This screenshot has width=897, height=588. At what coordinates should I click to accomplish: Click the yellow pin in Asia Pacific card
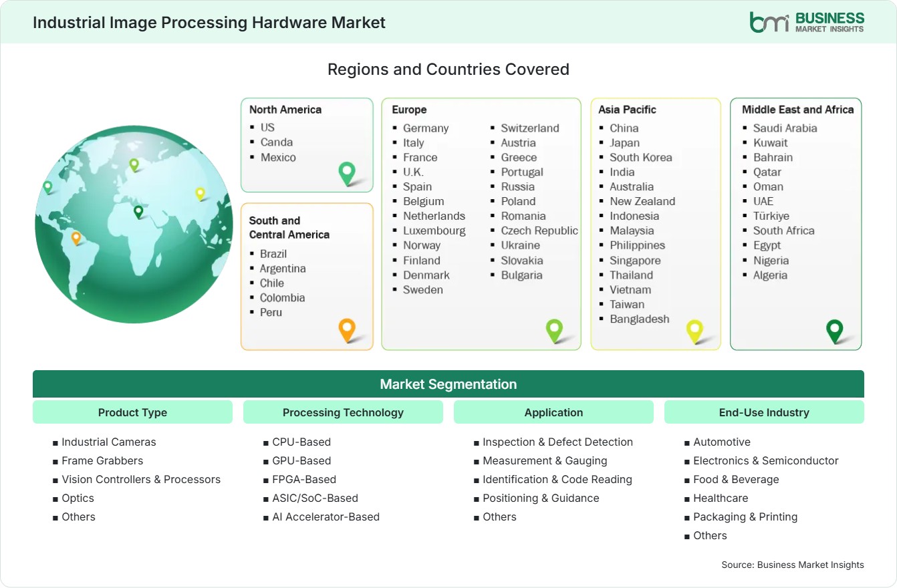tap(695, 331)
